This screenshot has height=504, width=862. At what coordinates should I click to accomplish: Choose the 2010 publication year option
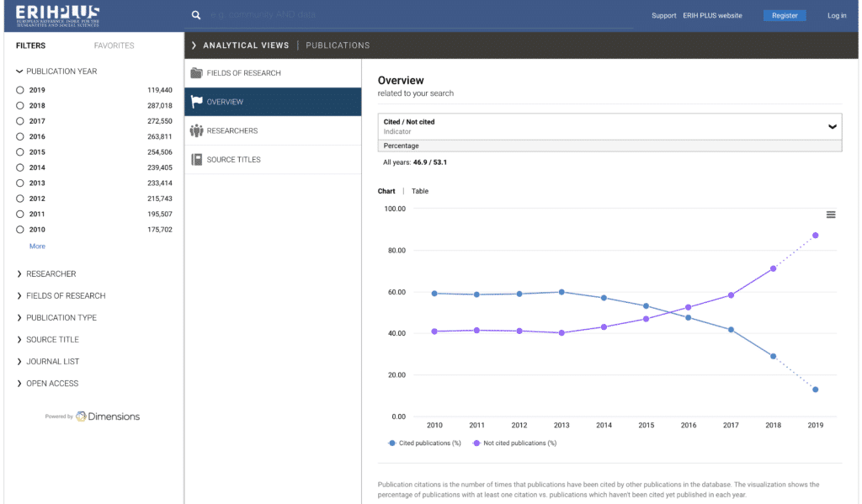coord(20,230)
